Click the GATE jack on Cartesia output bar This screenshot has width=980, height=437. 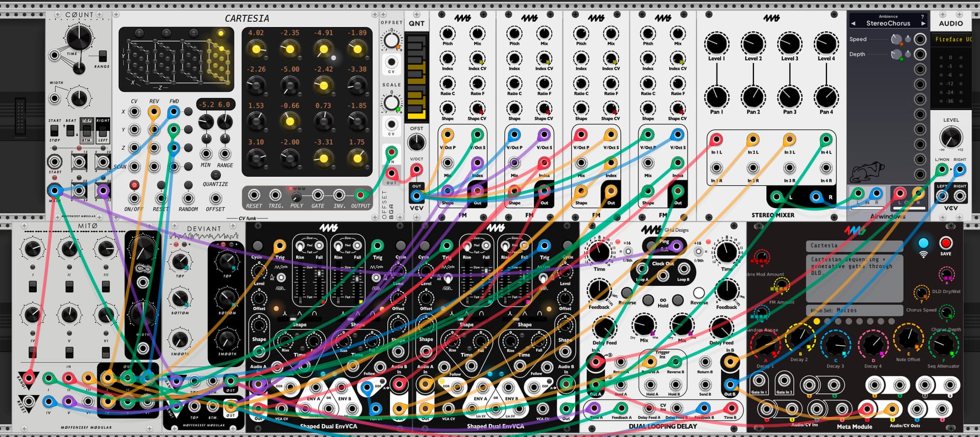tap(317, 195)
